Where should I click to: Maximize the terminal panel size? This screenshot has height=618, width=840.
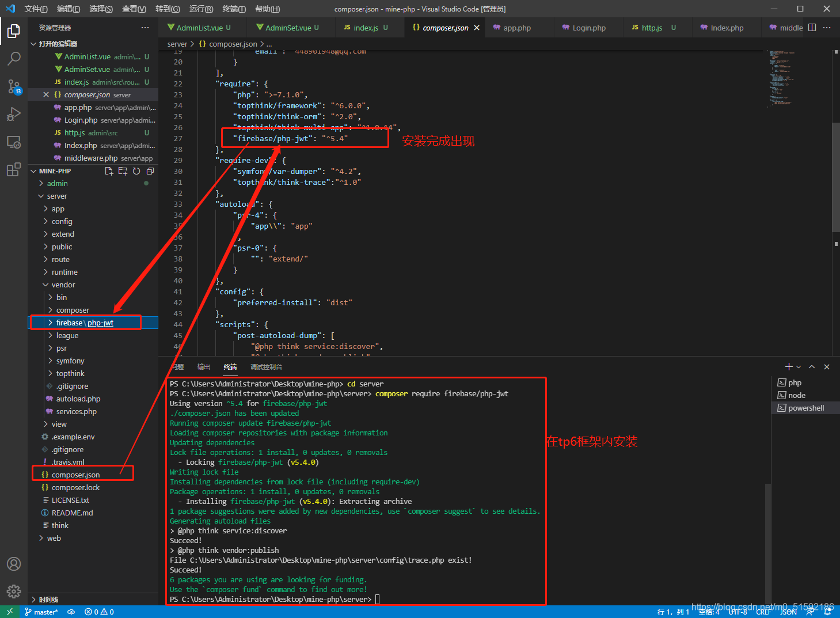(x=812, y=367)
